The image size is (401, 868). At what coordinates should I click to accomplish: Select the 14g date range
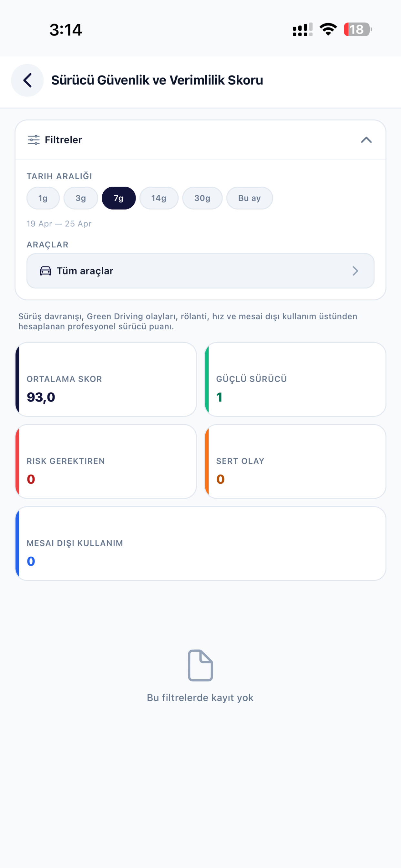coord(159,198)
